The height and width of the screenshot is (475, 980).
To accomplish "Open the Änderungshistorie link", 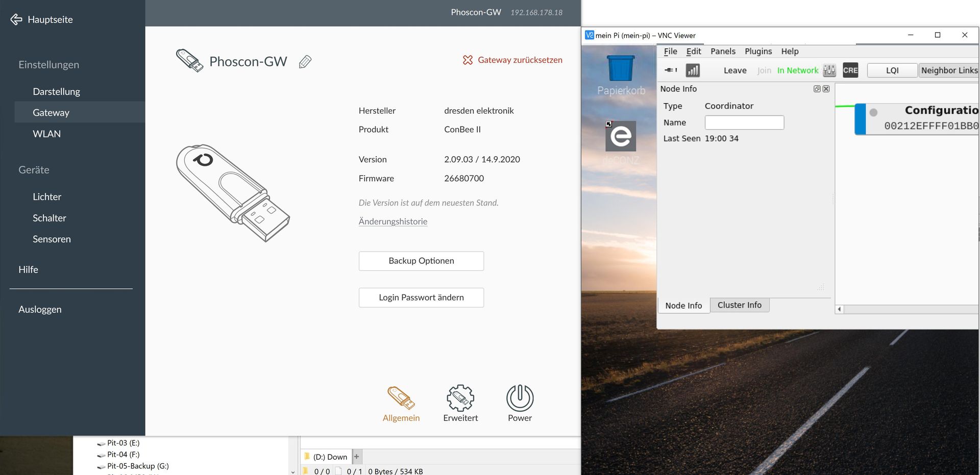I will pos(393,221).
